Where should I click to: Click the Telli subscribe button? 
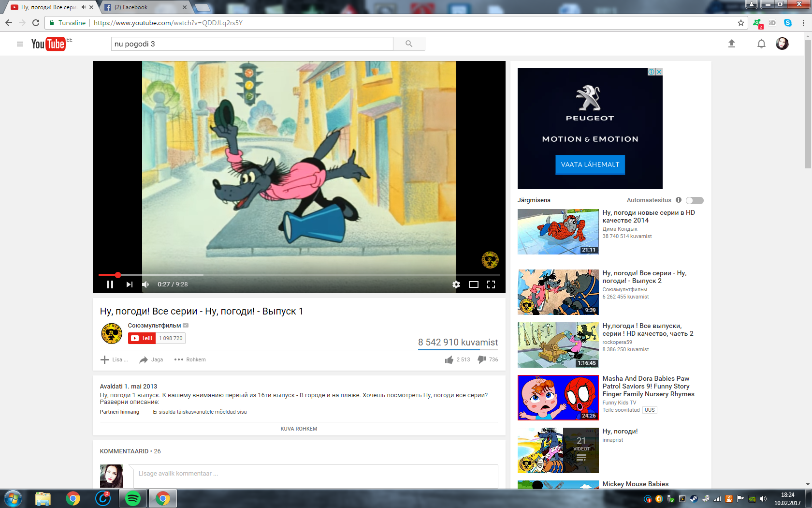142,338
